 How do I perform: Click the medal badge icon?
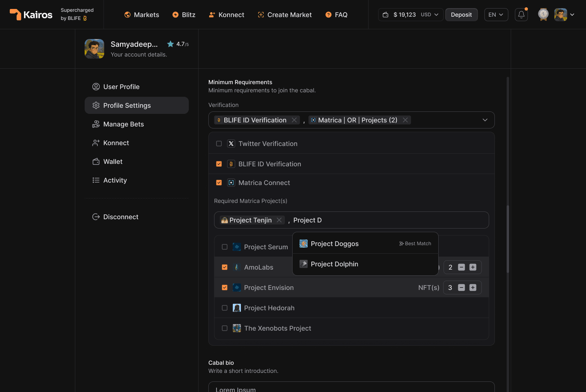[x=543, y=15]
